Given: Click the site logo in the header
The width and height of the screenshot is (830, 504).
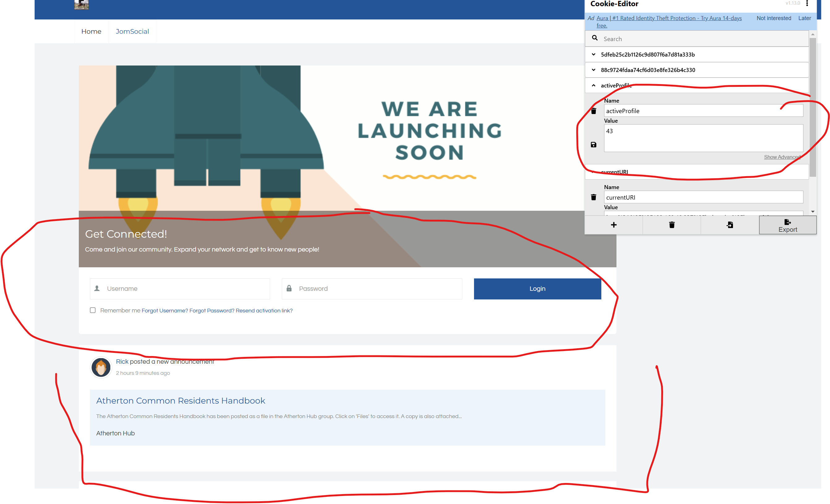Looking at the screenshot, I should 82,4.
